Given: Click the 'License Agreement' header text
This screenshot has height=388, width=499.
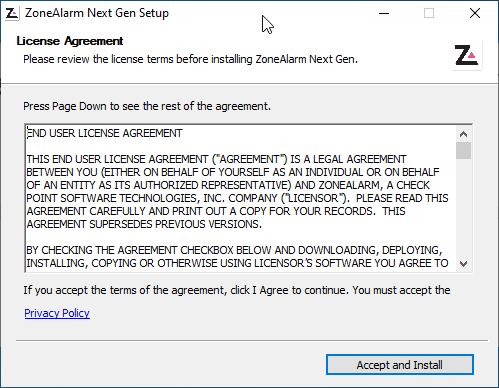Looking at the screenshot, I should pos(70,41).
